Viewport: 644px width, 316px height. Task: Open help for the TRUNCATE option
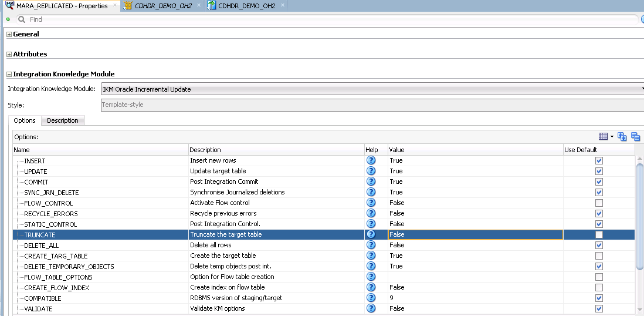click(371, 234)
